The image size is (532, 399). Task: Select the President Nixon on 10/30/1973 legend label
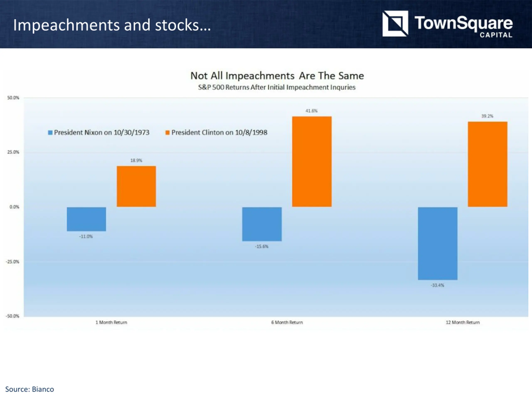point(101,133)
